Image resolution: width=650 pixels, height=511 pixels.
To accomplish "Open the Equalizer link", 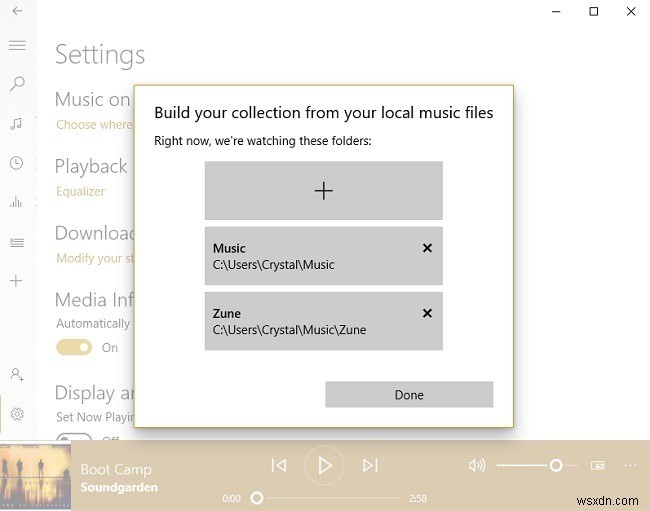I will pyautogui.click(x=80, y=191).
